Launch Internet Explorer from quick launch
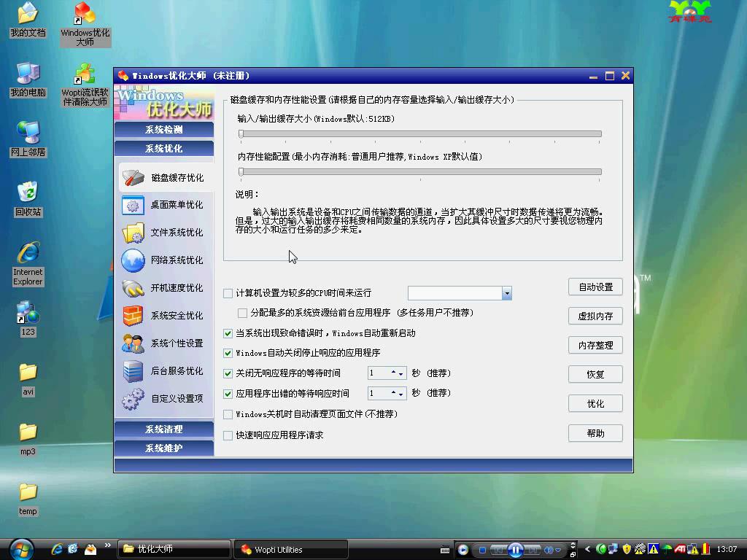747x560 pixels. [x=57, y=549]
